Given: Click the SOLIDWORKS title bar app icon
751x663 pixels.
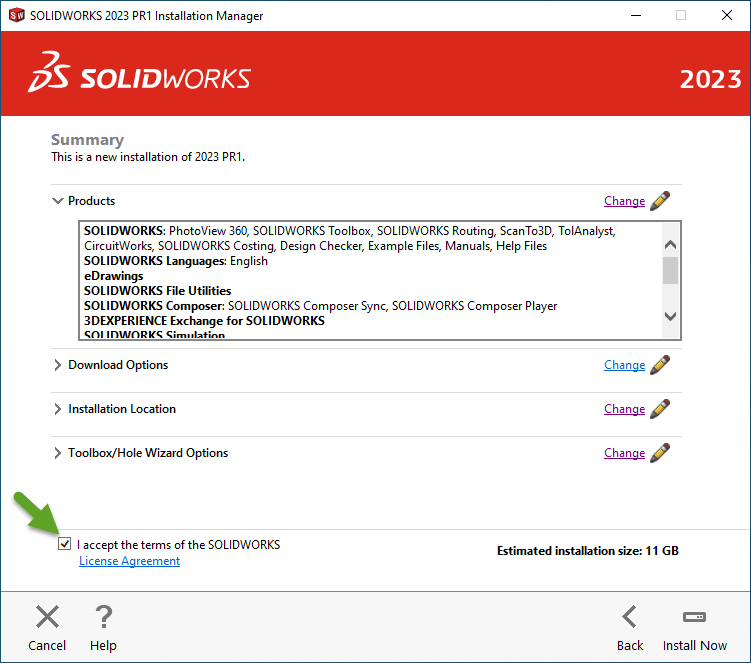Looking at the screenshot, I should pyautogui.click(x=16, y=15).
